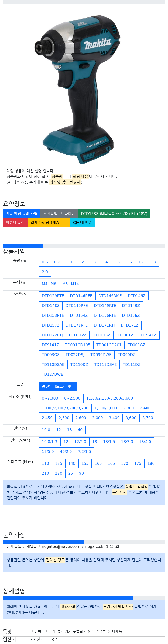This screenshot has height=644, width=168.
Task: Click the yellow 결제수량 당 1/EA 출고 tag
Action: (49, 222)
